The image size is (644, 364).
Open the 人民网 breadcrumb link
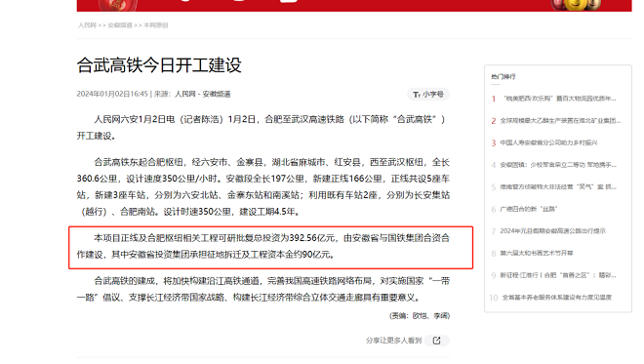pos(87,25)
